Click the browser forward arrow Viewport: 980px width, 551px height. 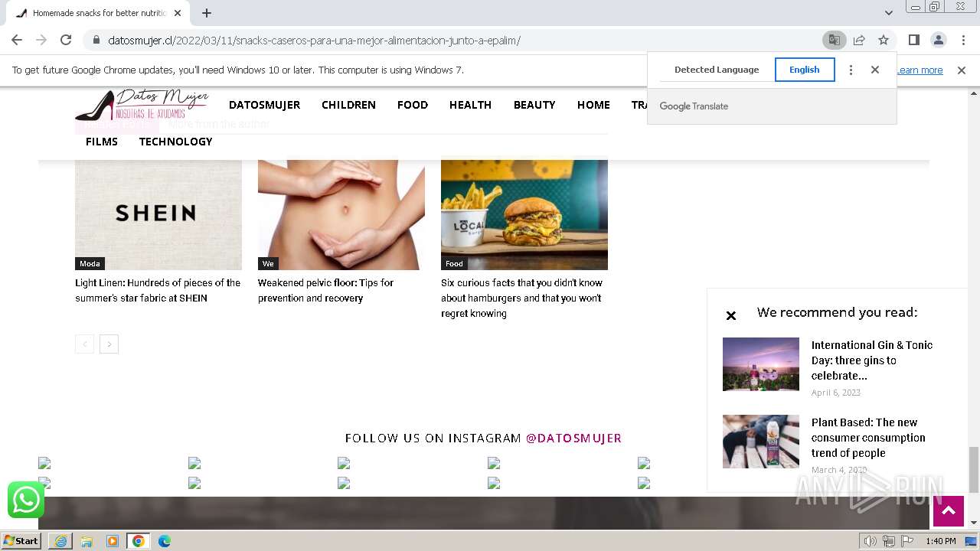[x=41, y=40]
